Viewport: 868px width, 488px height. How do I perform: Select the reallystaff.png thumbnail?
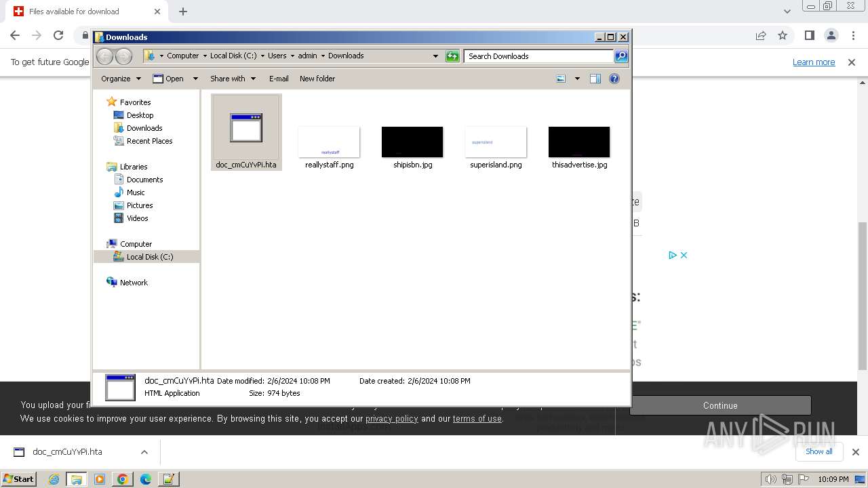click(329, 142)
